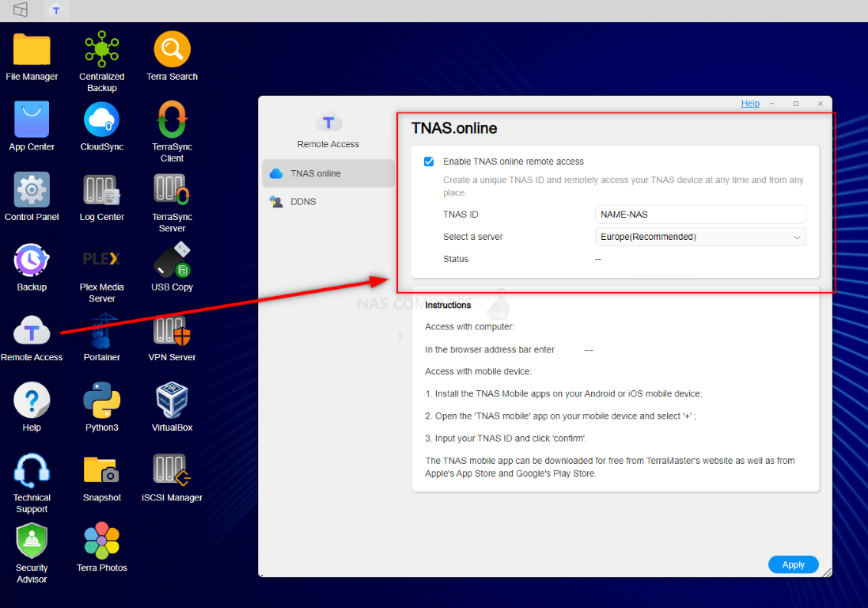The height and width of the screenshot is (608, 868).
Task: Open USB Copy app
Action: (x=172, y=260)
